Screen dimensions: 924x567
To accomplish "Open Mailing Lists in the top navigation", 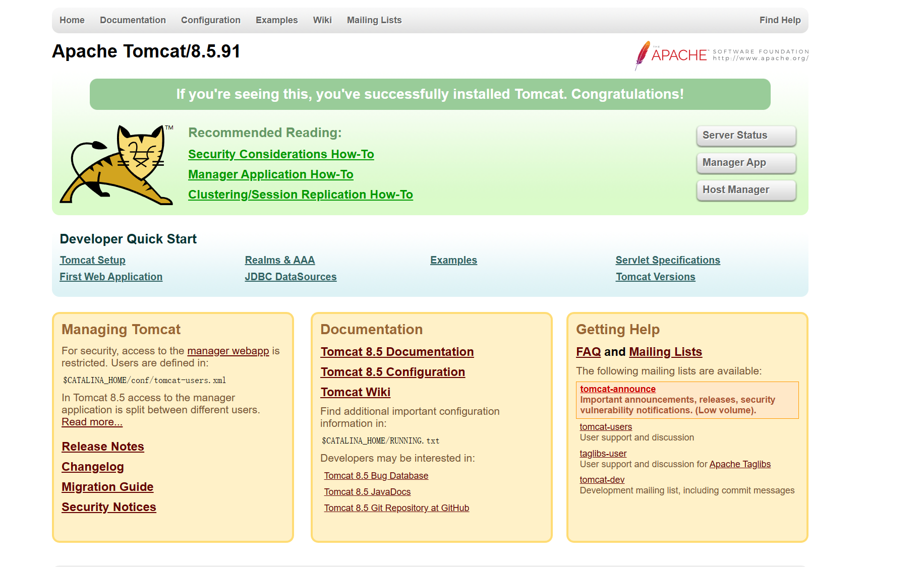I will (x=374, y=20).
